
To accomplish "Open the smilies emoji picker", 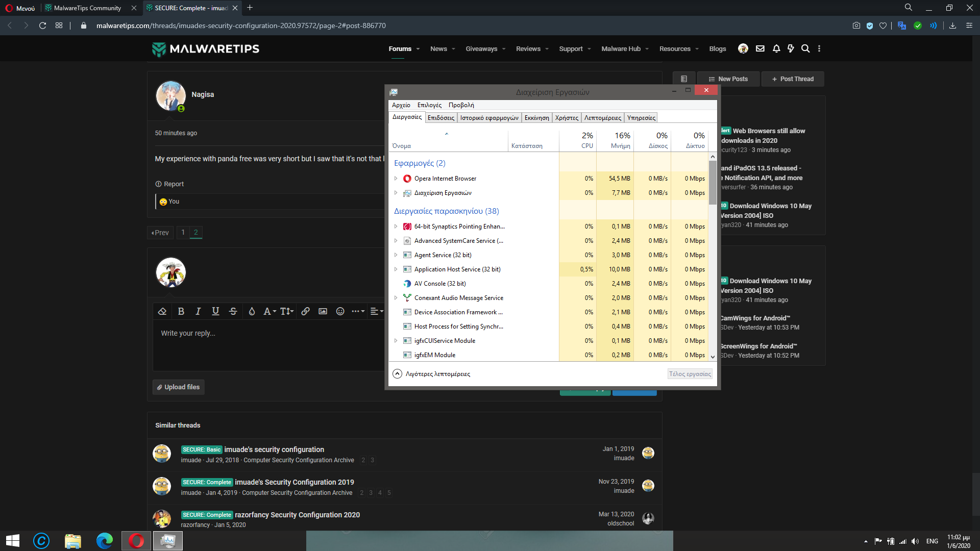I will pos(340,311).
